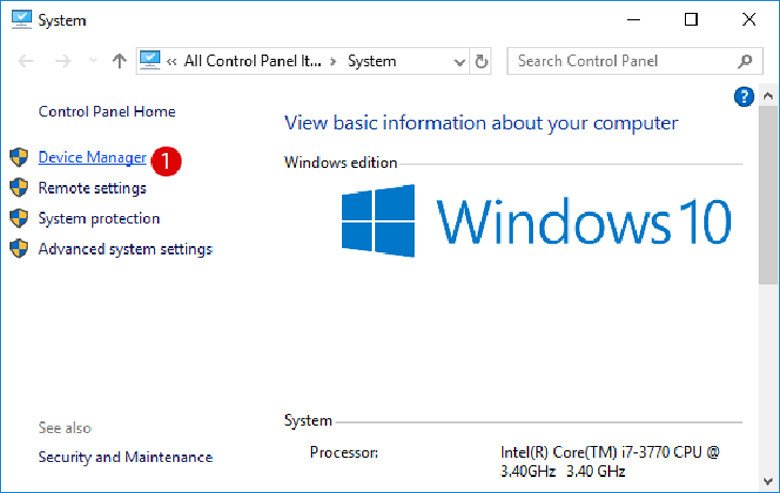Open Remote settings link
The image size is (780, 493).
pos(92,188)
